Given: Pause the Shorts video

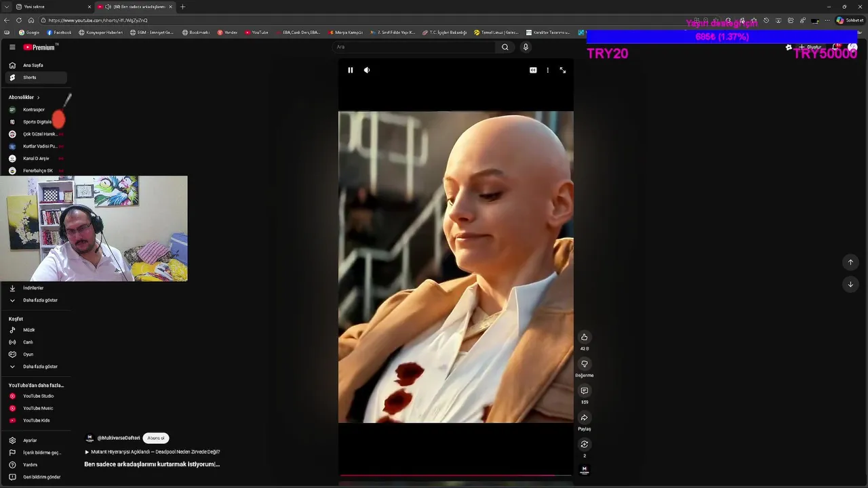Looking at the screenshot, I should tap(350, 70).
